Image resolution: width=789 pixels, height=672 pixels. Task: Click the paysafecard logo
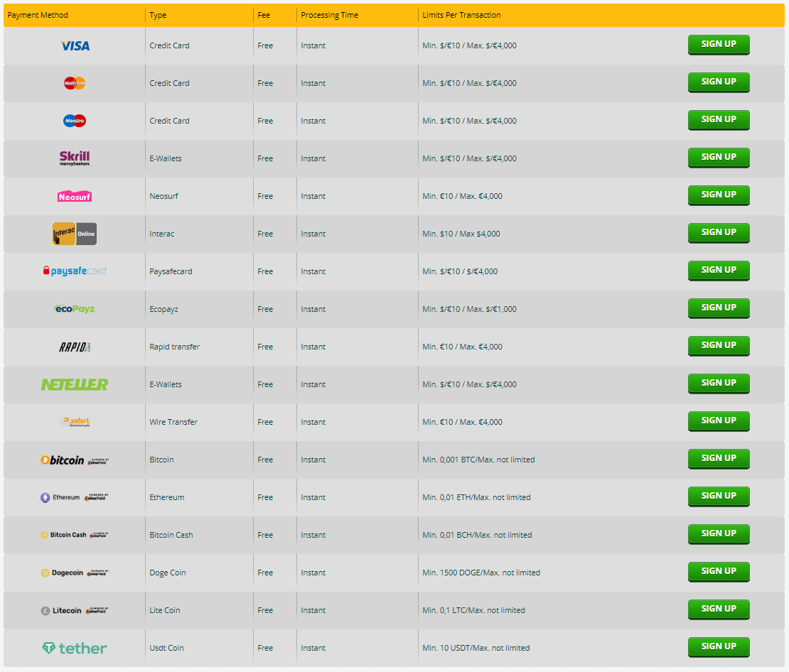point(75,271)
